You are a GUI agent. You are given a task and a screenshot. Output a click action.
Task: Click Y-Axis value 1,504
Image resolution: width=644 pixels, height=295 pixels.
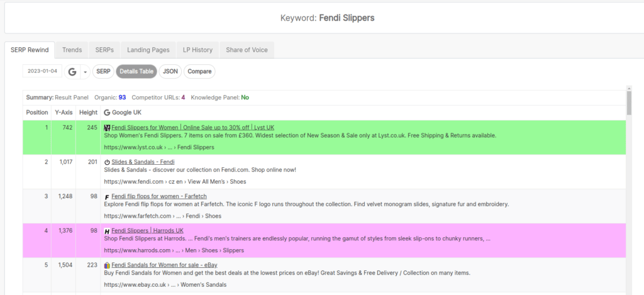coord(65,265)
